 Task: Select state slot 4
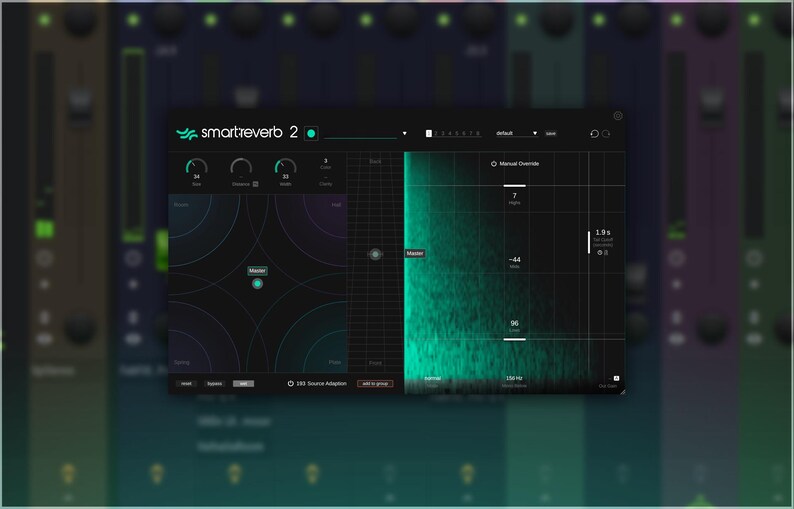tap(450, 134)
